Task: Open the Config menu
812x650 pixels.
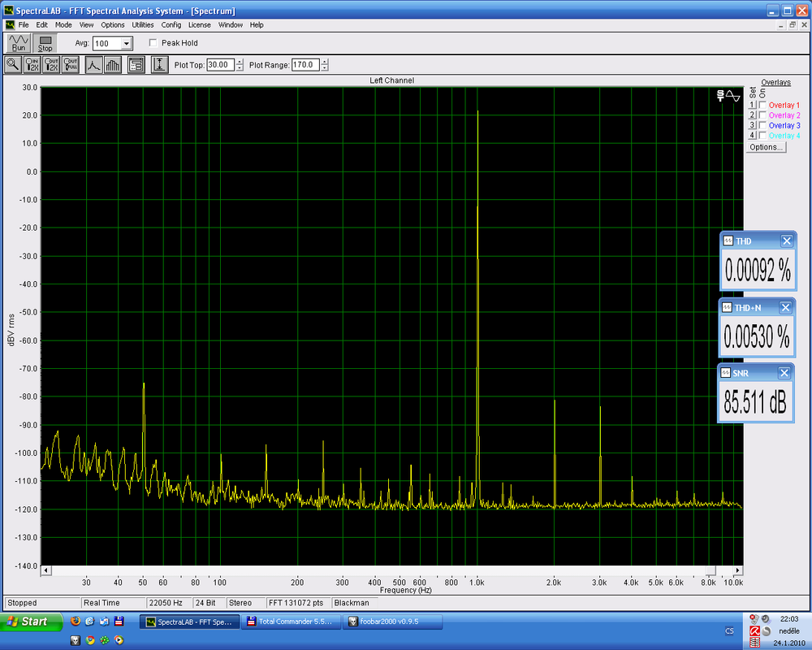Action: coord(171,25)
